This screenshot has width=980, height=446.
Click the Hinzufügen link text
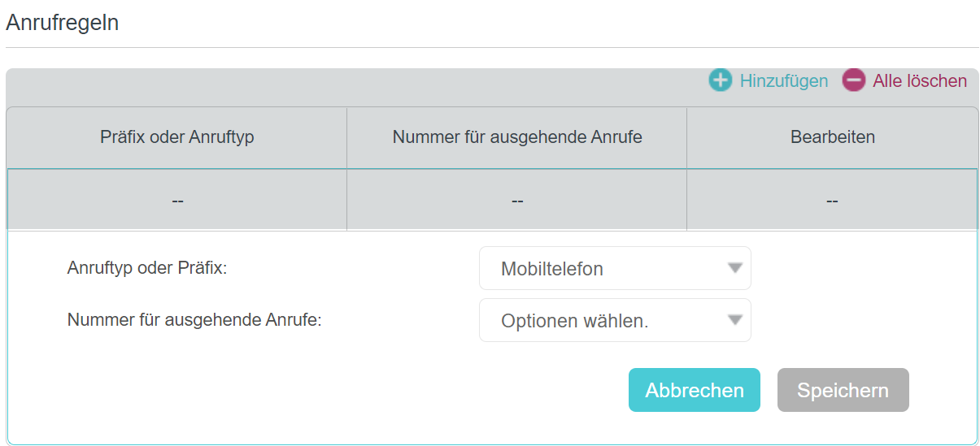coord(784,81)
